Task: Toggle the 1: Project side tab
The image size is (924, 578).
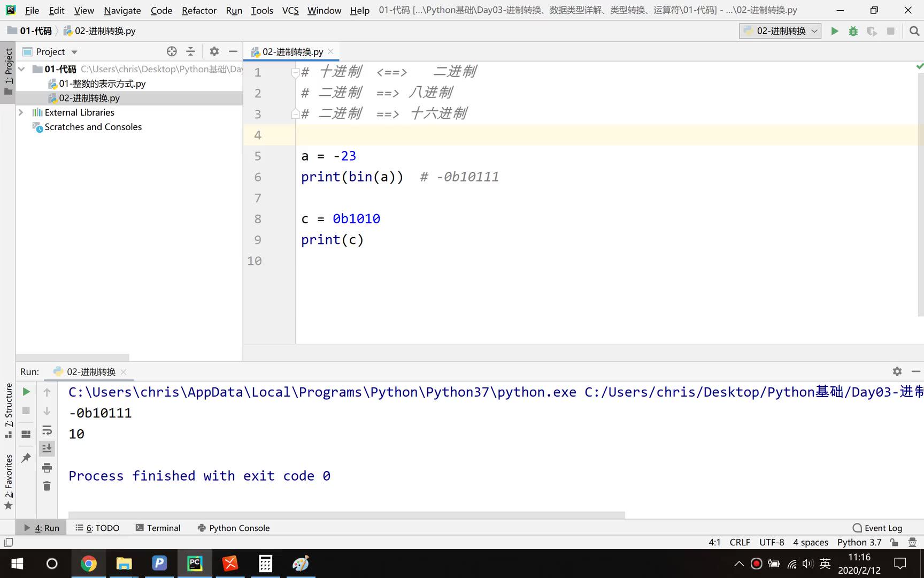Action: pyautogui.click(x=8, y=71)
